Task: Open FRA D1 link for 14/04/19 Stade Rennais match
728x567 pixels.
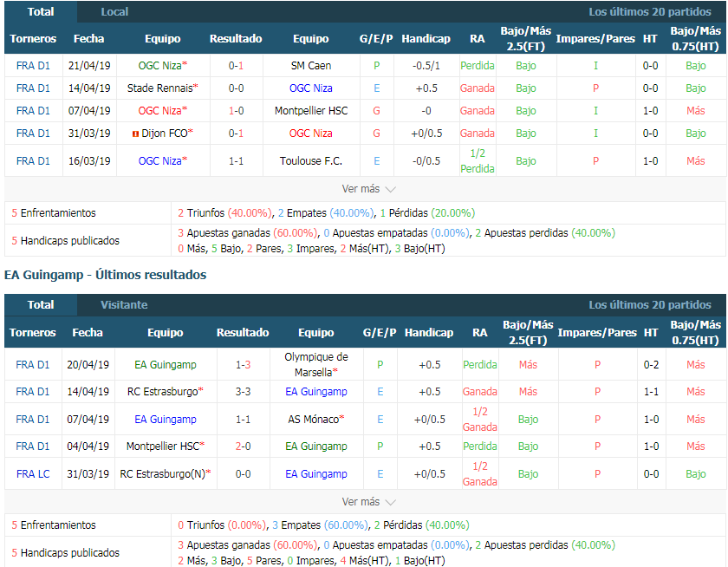Action: pyautogui.click(x=33, y=88)
